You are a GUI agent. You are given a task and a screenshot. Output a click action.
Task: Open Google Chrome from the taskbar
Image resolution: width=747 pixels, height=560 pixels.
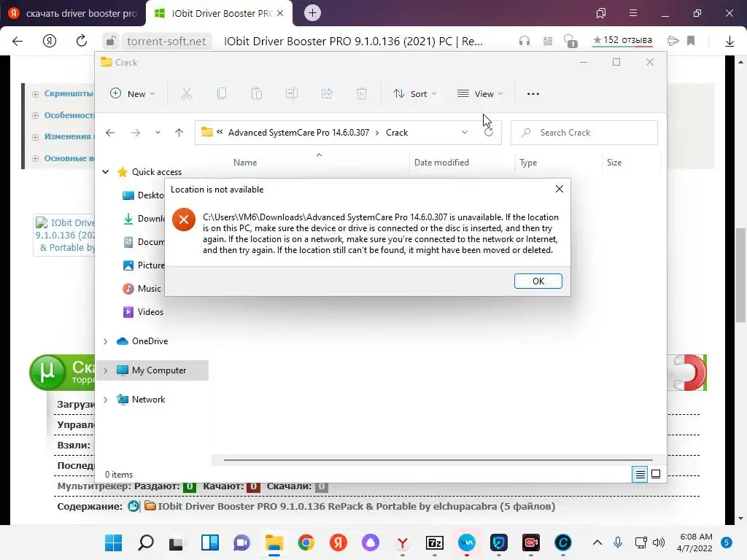(x=306, y=542)
